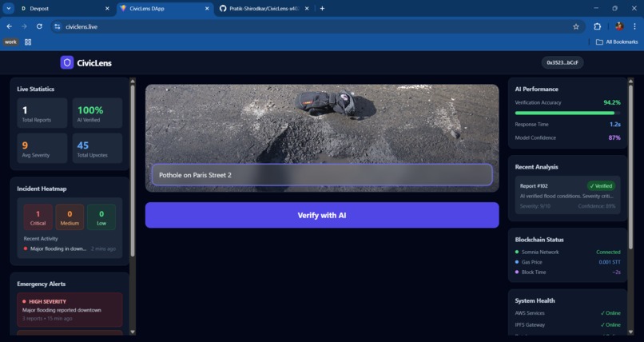Click the left sidebar scroll down arrow
The width and height of the screenshot is (644, 342).
click(x=133, y=332)
